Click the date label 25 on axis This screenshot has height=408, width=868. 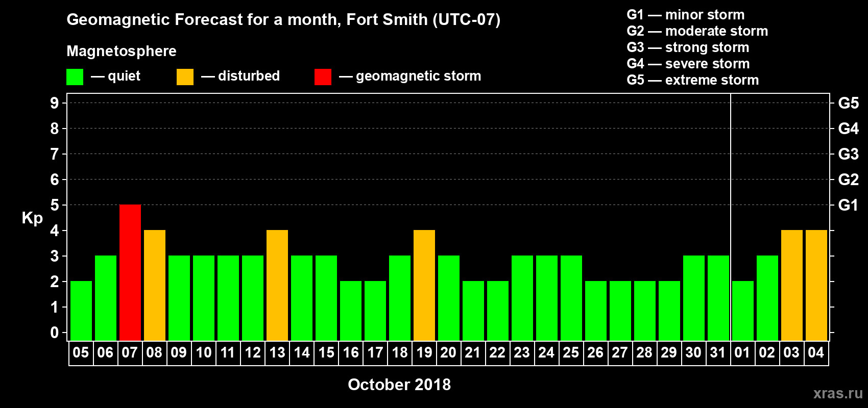(x=571, y=353)
